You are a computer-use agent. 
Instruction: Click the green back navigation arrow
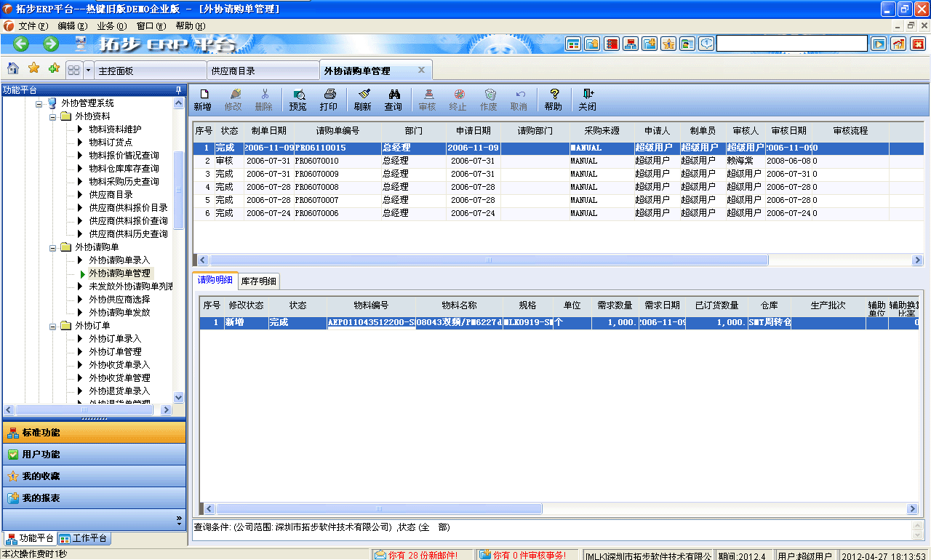click(20, 44)
